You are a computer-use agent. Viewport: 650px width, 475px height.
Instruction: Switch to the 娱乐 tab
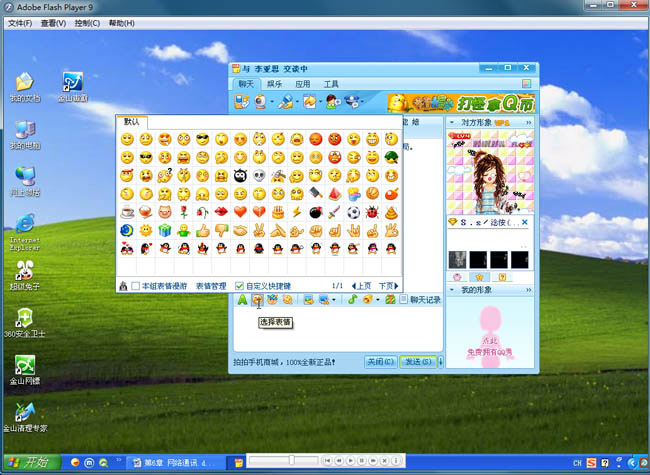coord(274,84)
